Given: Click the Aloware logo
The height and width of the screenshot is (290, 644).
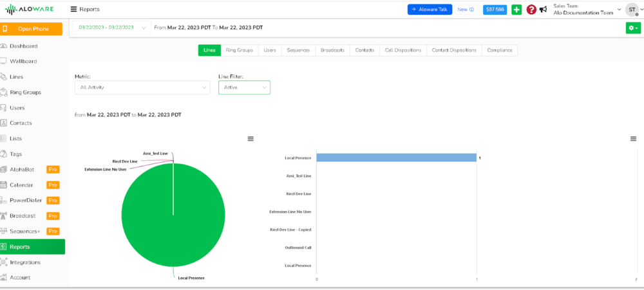Looking at the screenshot, I should [x=29, y=9].
